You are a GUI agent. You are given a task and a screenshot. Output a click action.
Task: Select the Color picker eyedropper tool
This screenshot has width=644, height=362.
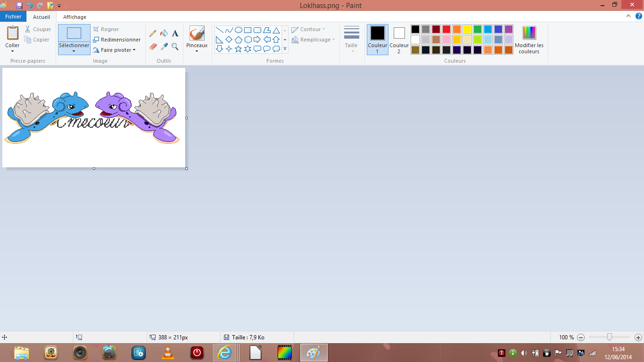(x=164, y=46)
